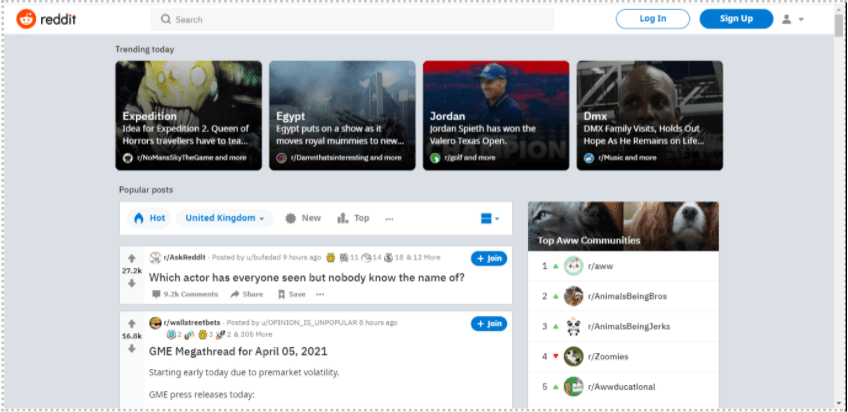This screenshot has width=848, height=412.
Task: Save the AskReddit actor post
Action: 292,294
